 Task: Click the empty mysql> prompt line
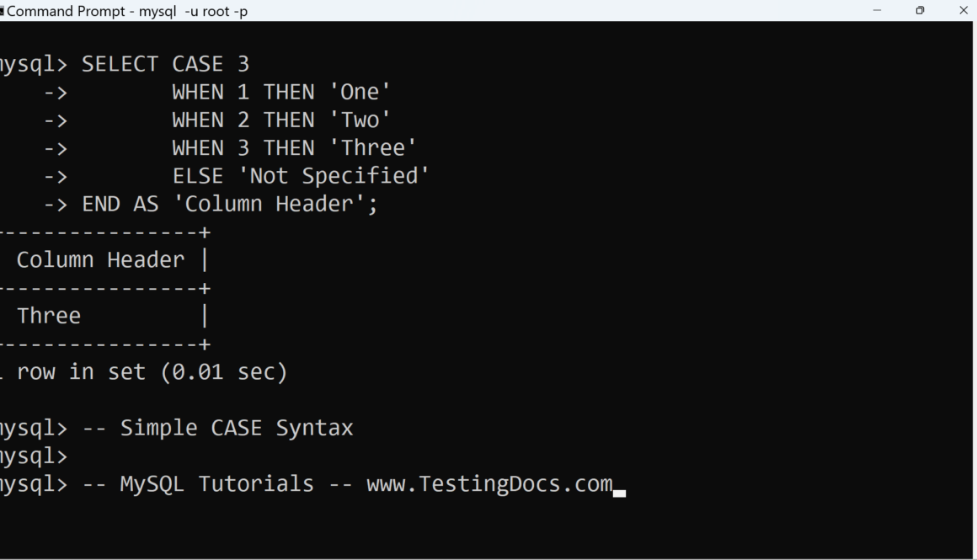[34, 456]
